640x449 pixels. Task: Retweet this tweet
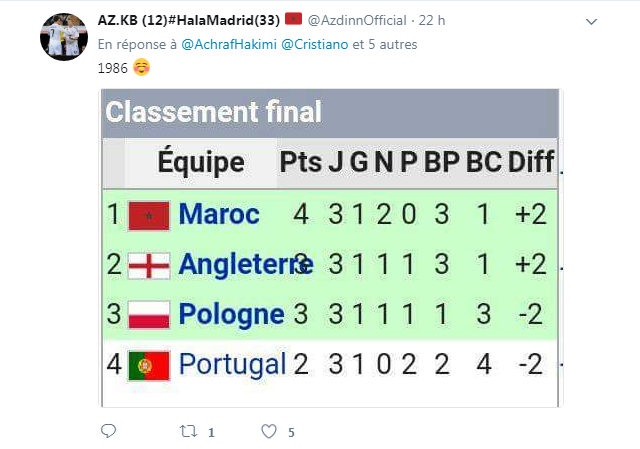[186, 432]
